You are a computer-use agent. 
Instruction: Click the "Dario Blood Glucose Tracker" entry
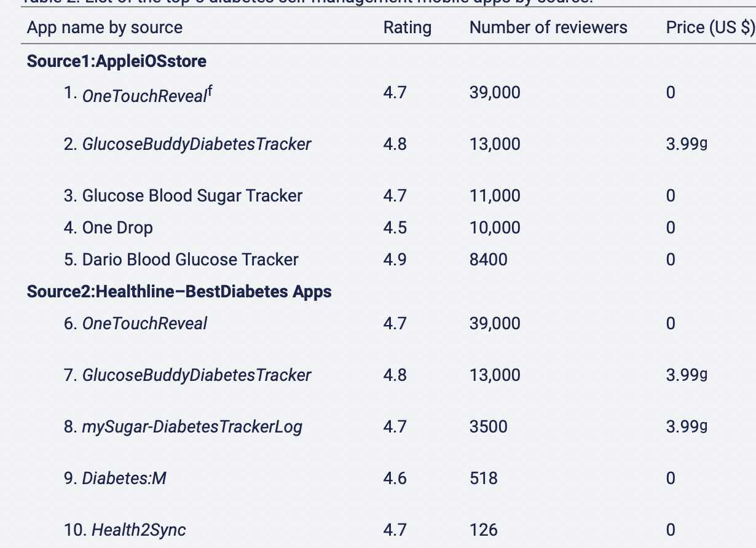(190, 259)
